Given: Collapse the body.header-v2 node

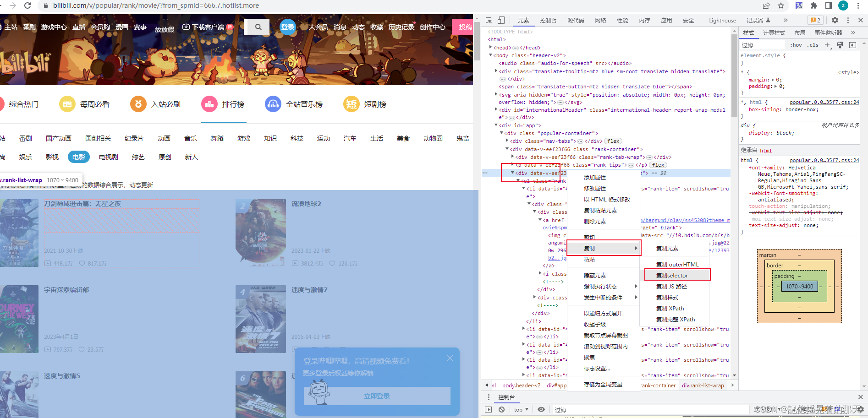Looking at the screenshot, I should pos(491,55).
